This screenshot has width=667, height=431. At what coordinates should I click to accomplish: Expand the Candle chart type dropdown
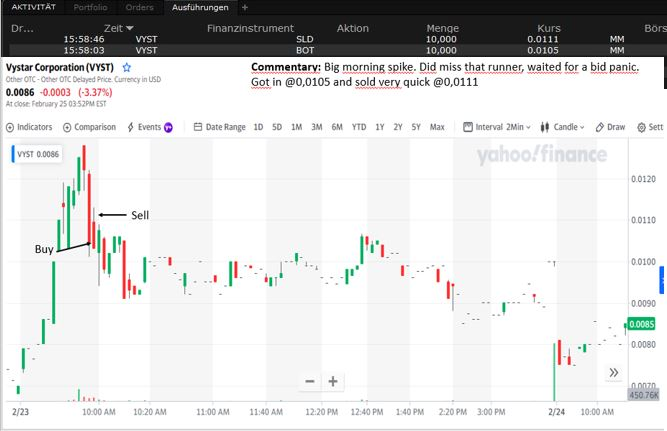[x=562, y=127]
